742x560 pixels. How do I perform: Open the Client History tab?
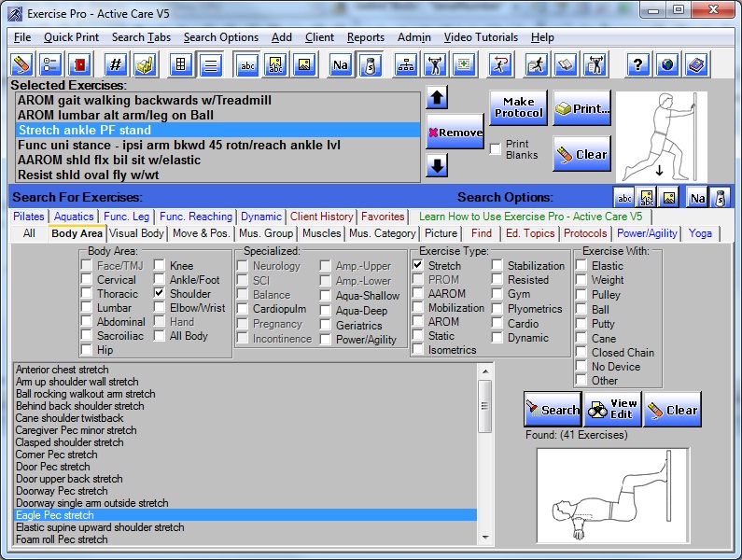point(322,217)
